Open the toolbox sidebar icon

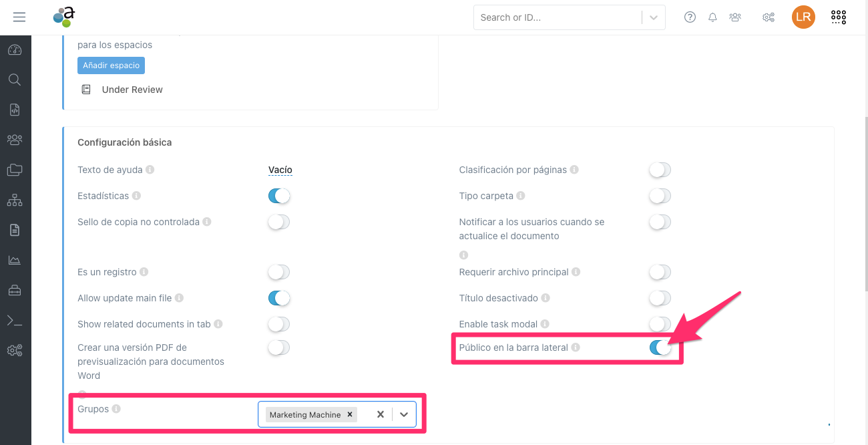tap(15, 290)
